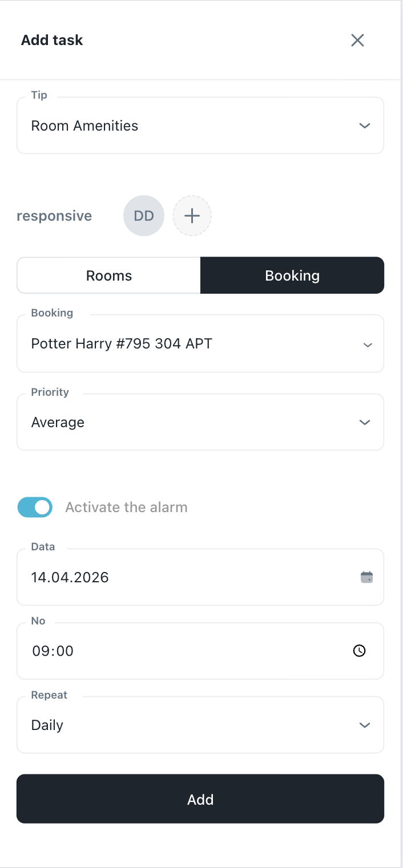Image resolution: width=403 pixels, height=868 pixels.
Task: Click the Activate the alarm label
Action: coord(126,507)
